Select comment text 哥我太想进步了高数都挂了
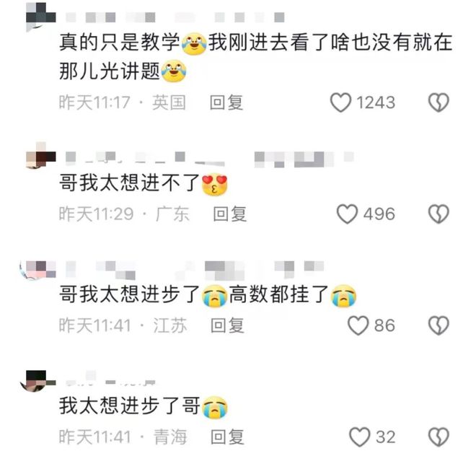This screenshot has height=469, width=476. click(208, 294)
